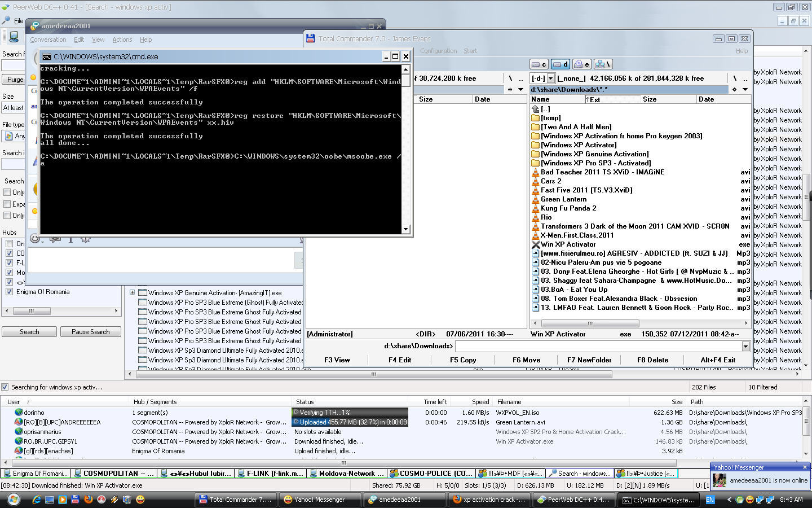Click the F7 NewFolder button
Image resolution: width=812 pixels, height=508 pixels.
coord(589,360)
